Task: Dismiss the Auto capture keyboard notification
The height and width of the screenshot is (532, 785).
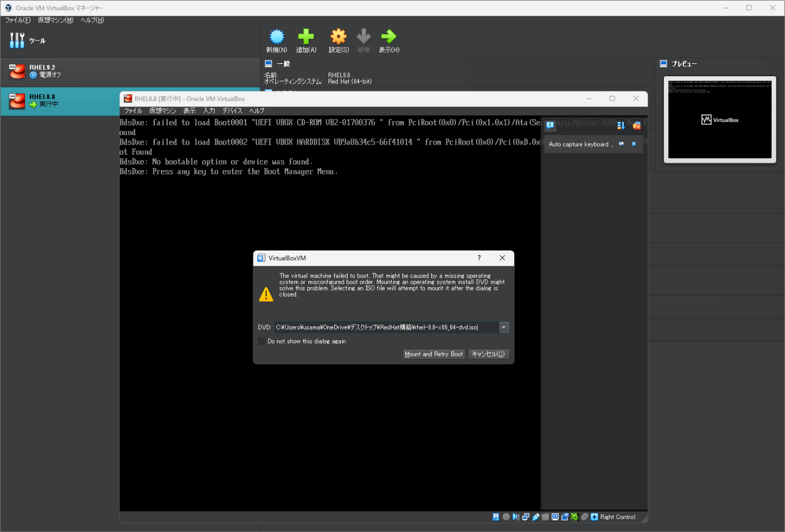Action: click(634, 144)
